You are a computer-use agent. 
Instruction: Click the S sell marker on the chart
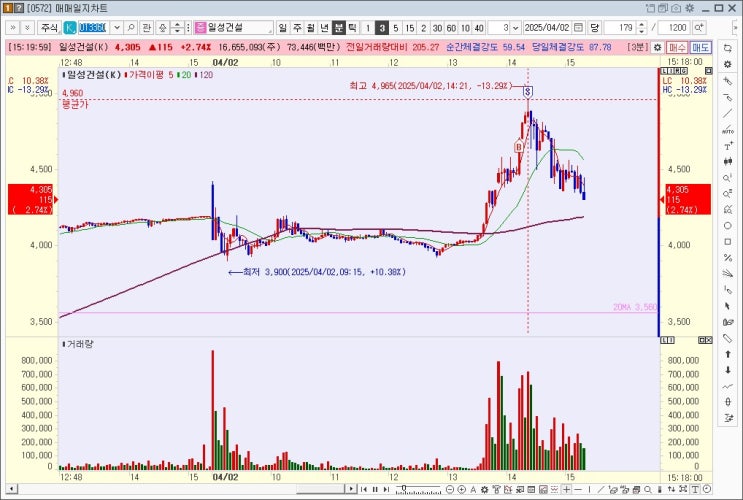click(528, 92)
